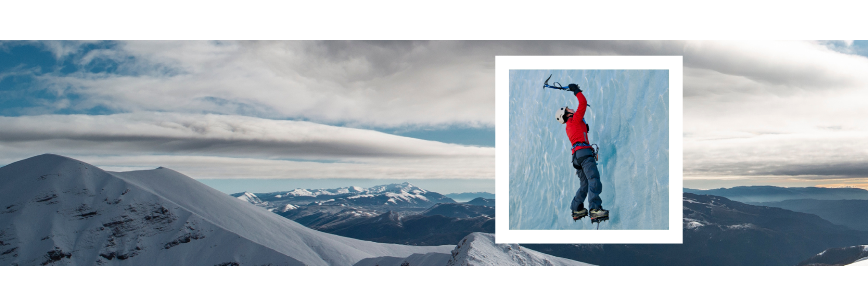868x306 pixels.
Task: Click the long grey cloud band
Action: (x=218, y=138)
